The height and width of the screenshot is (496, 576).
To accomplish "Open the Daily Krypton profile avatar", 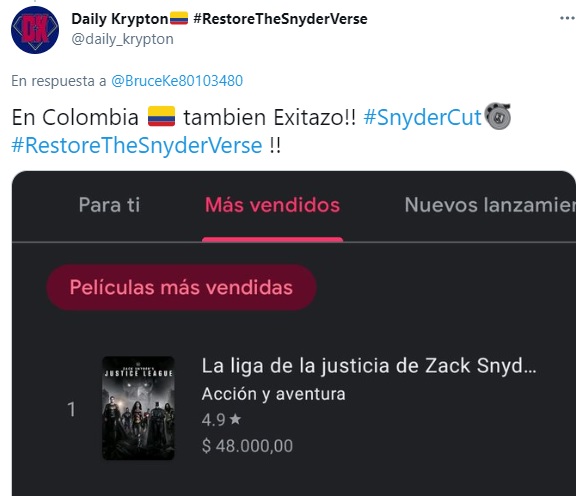I will click(x=35, y=30).
